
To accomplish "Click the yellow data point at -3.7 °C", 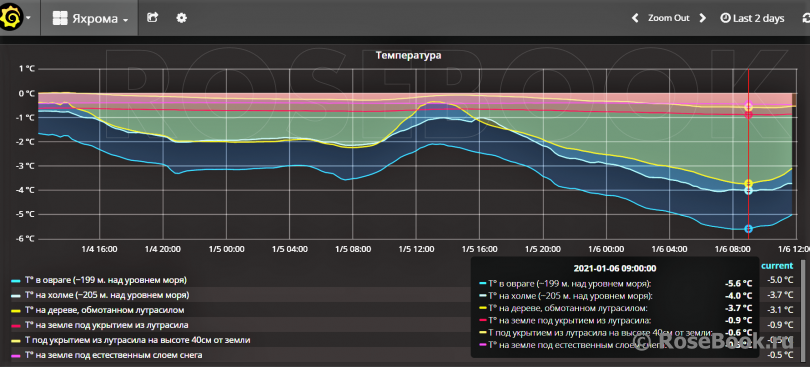I will pos(748,183).
